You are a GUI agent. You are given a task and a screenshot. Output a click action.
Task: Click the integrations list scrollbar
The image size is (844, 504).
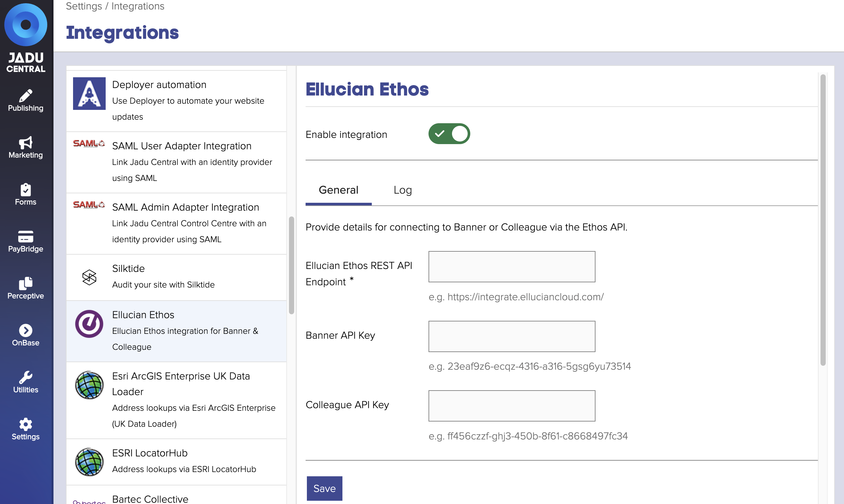click(292, 265)
